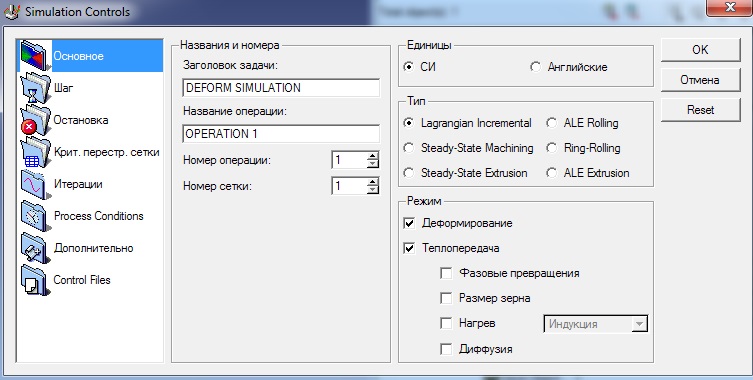Image resolution: width=753 pixels, height=380 pixels.
Task: Click the Крит. перестр. сетки grid icon
Action: pos(35,152)
